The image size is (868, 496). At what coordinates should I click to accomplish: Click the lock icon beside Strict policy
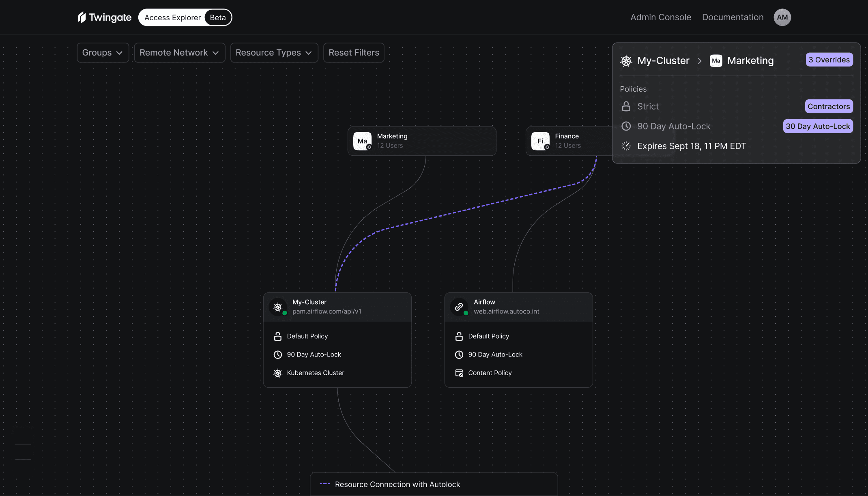[626, 106]
